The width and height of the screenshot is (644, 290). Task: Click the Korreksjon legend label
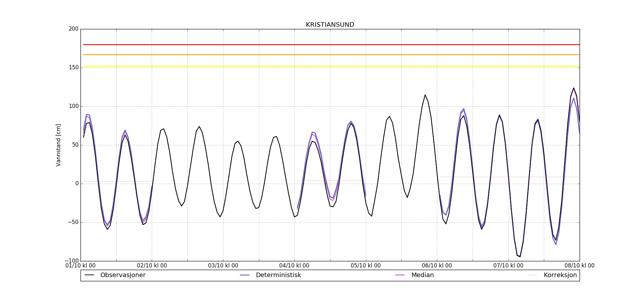coord(560,275)
